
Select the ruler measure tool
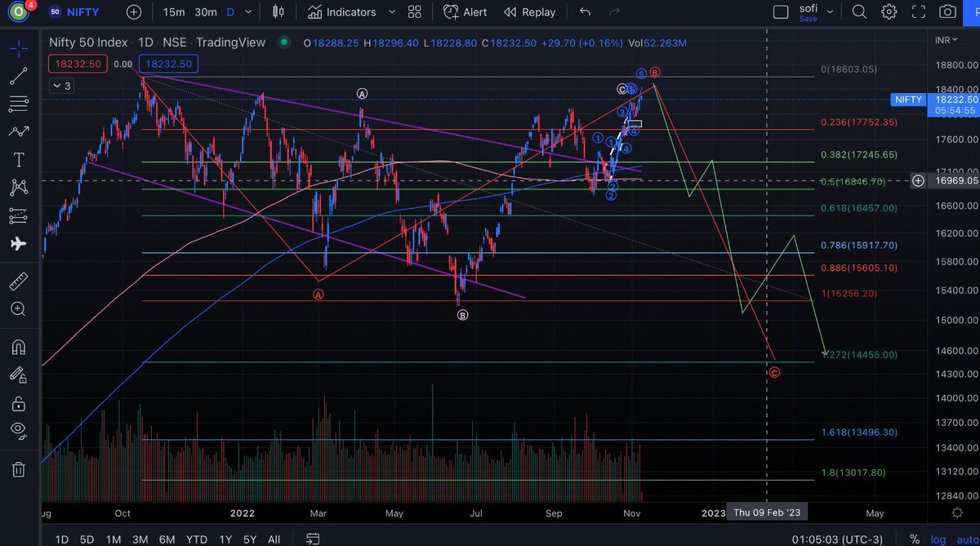tap(18, 282)
